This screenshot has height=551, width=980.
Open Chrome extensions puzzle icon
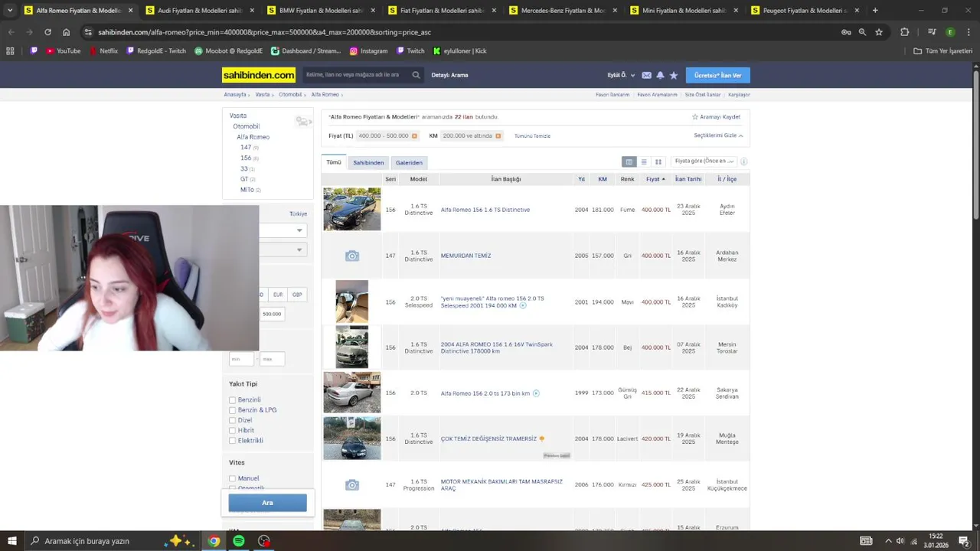click(905, 32)
